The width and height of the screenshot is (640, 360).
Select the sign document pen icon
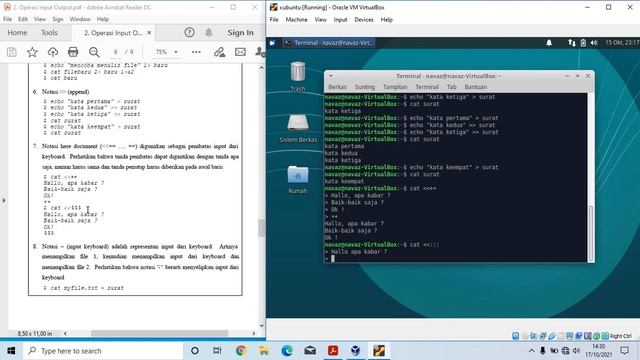click(220, 52)
